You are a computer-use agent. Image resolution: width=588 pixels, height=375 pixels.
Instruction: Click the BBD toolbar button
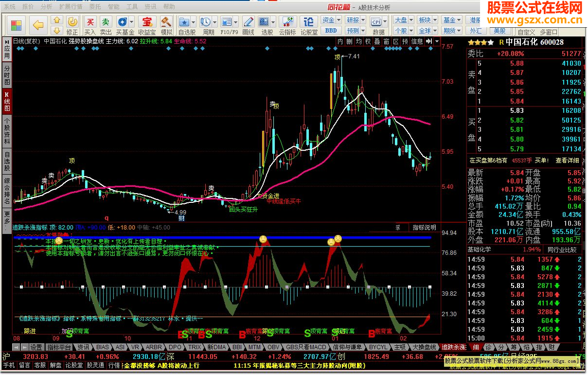pos(331,30)
